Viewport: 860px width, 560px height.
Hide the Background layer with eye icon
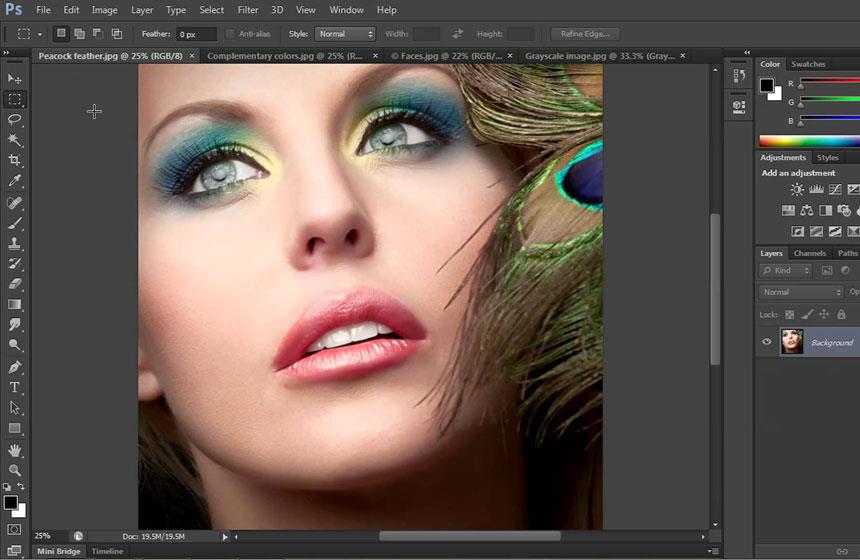767,342
